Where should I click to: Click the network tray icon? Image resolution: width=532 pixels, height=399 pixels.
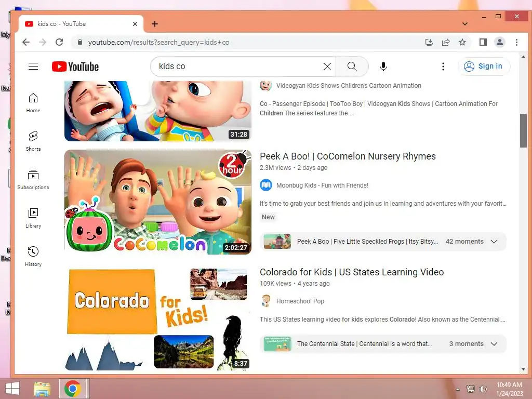470,389
